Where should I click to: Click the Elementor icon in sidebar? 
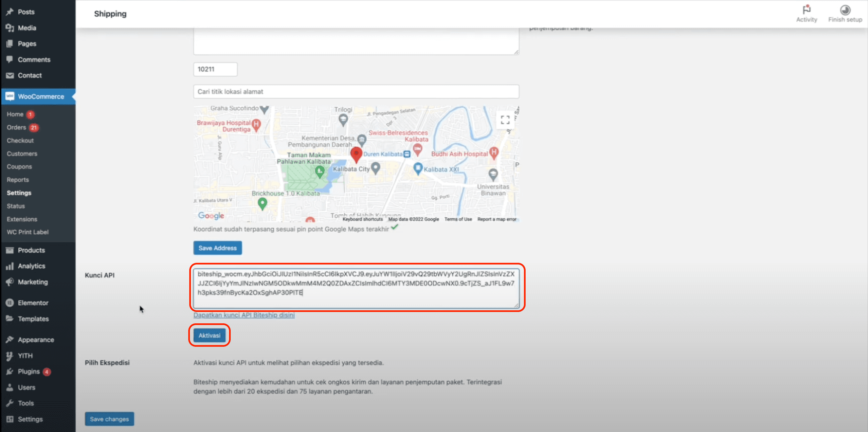(10, 303)
